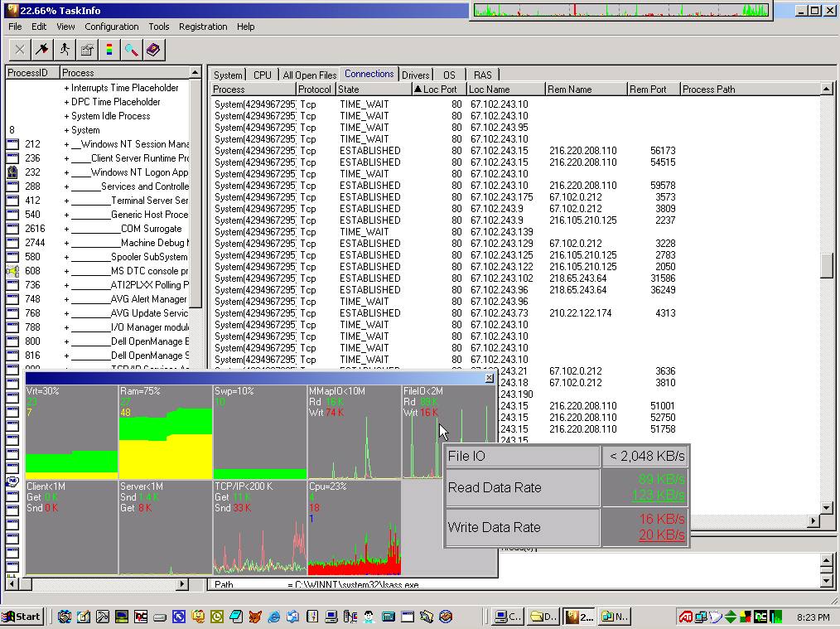Click the hammer and pick quick launch icon
Viewport: 840px width, 629px height.
(103, 617)
